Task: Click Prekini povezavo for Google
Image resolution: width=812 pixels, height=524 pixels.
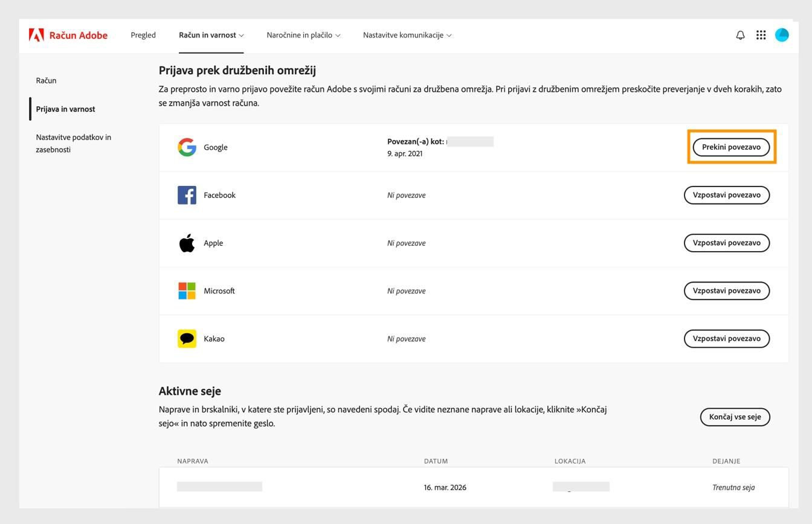Action: tap(731, 147)
